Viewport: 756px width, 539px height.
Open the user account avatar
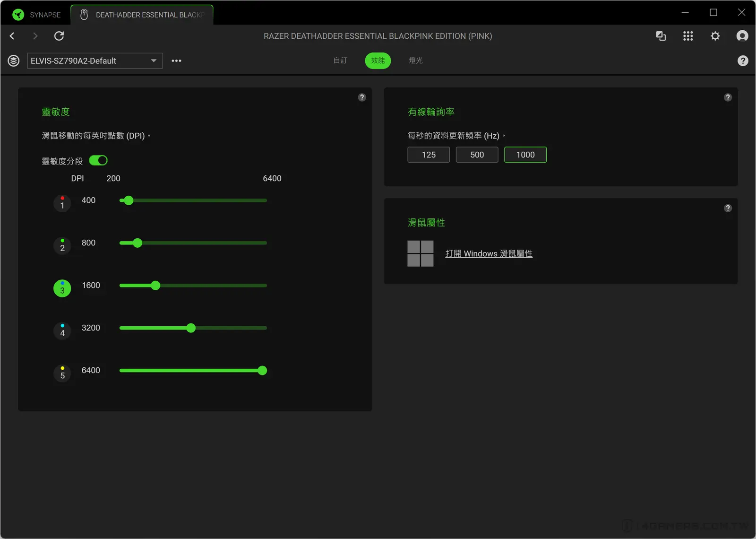(x=742, y=36)
